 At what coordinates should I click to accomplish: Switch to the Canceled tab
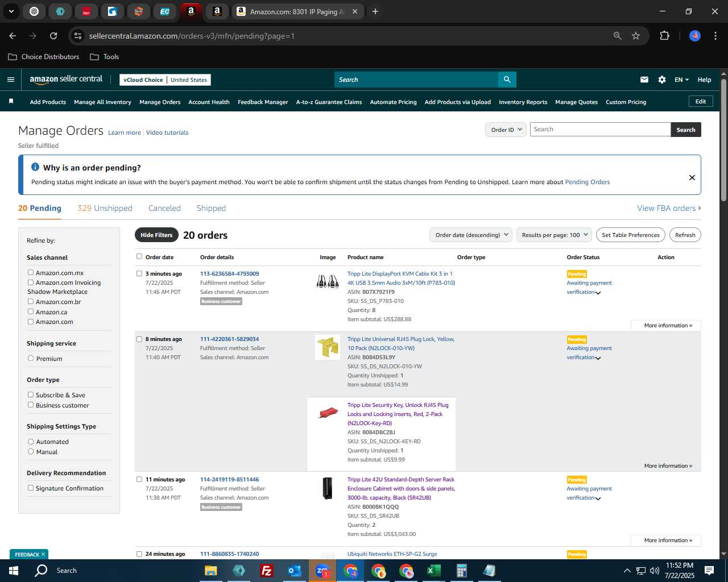(164, 208)
